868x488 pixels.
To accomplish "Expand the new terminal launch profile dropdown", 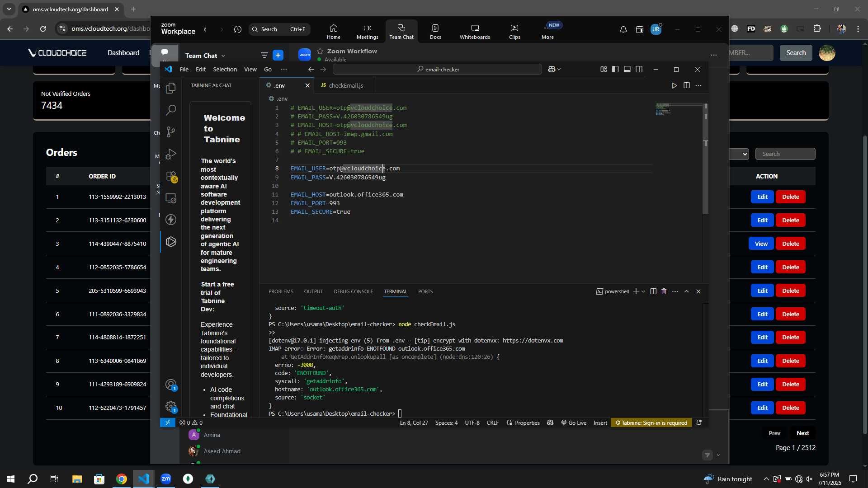I will point(643,291).
